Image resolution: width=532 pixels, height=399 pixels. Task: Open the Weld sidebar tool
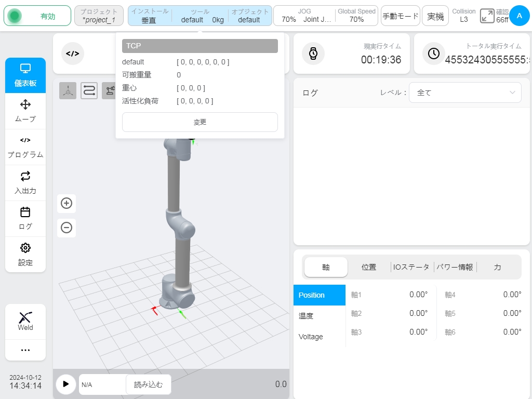point(25,321)
